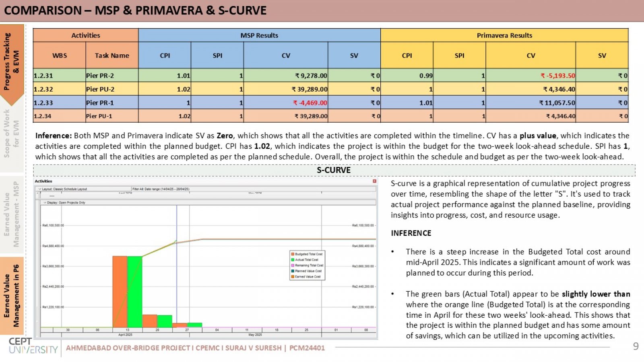Click Primavera CV ₹ 4,346.40 in Pier PU-1 row

pos(561,116)
